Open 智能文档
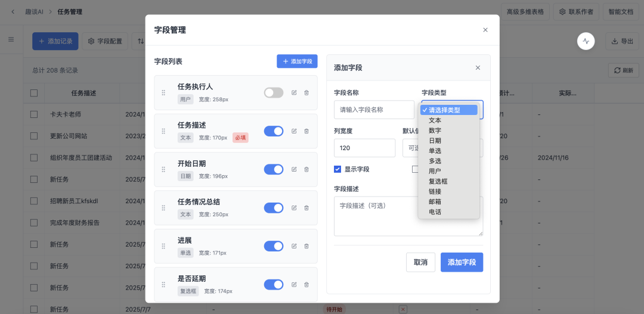This screenshot has height=314, width=644. point(621,12)
